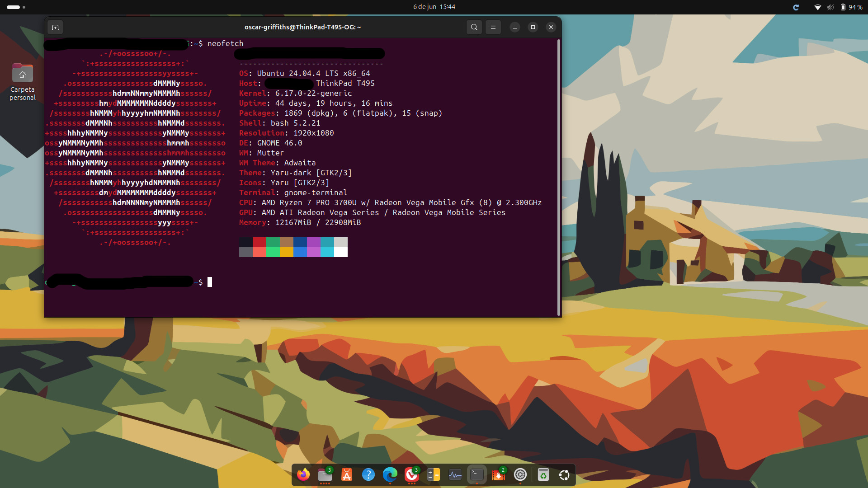Viewport: 868px width, 488px height.
Task: Launch Firefox from the dock
Action: [303, 474]
